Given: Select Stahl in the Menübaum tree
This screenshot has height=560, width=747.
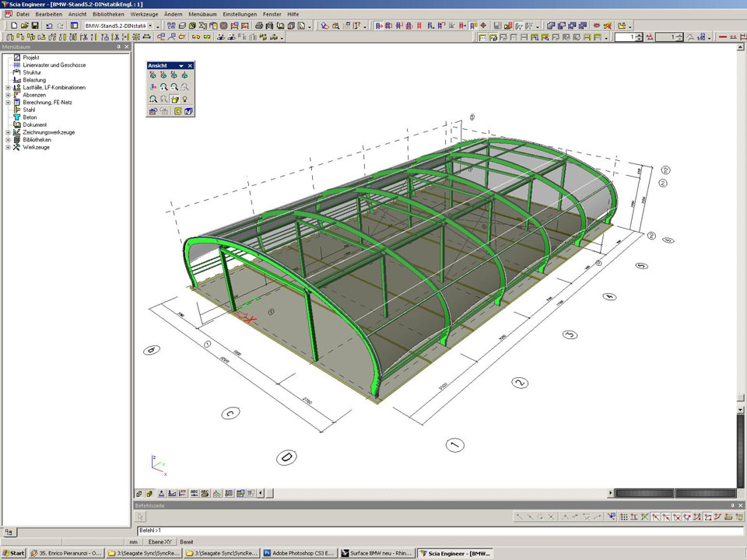Looking at the screenshot, I should pos(29,110).
